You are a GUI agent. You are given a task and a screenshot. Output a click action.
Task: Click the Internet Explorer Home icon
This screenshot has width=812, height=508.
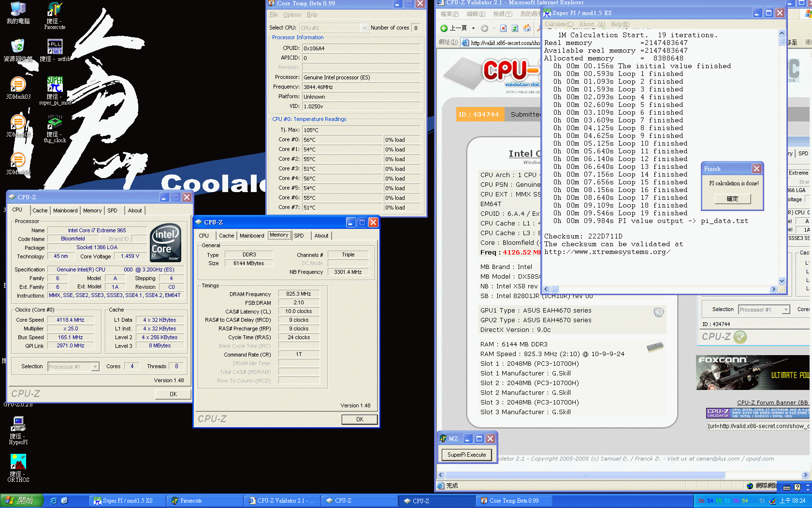pyautogui.click(x=527, y=28)
